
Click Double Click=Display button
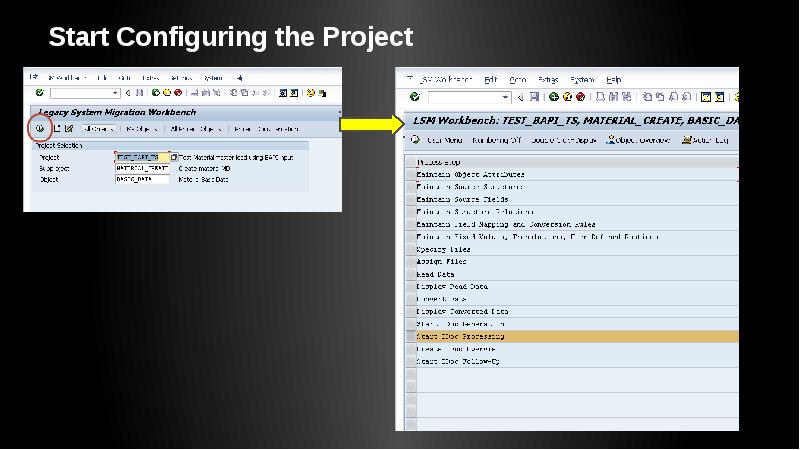pos(563,140)
